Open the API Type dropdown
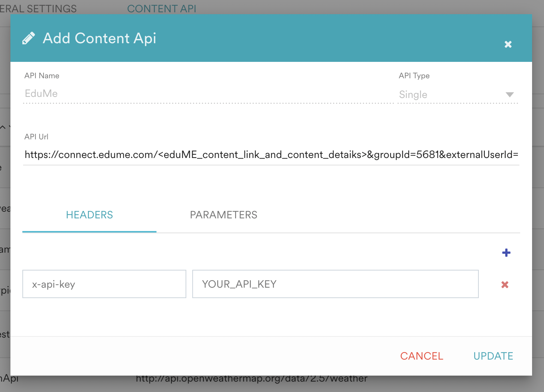The height and width of the screenshot is (392, 544). click(x=458, y=95)
